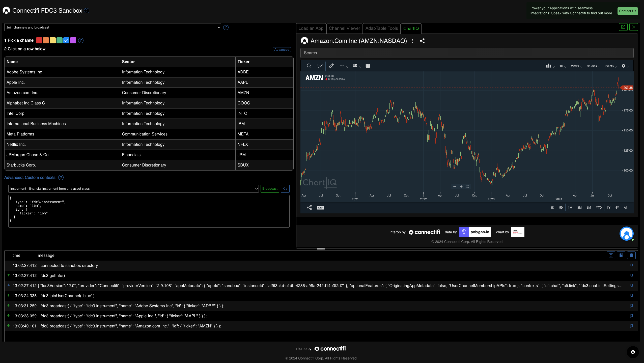The height and width of the screenshot is (363, 644).
Task: Select the ChartIQ tab
Action: pyautogui.click(x=411, y=29)
